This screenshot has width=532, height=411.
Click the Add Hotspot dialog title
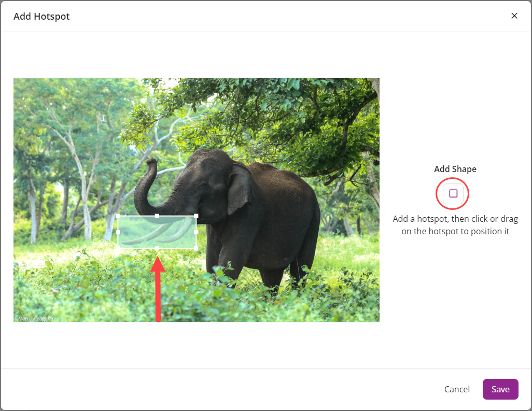click(41, 16)
